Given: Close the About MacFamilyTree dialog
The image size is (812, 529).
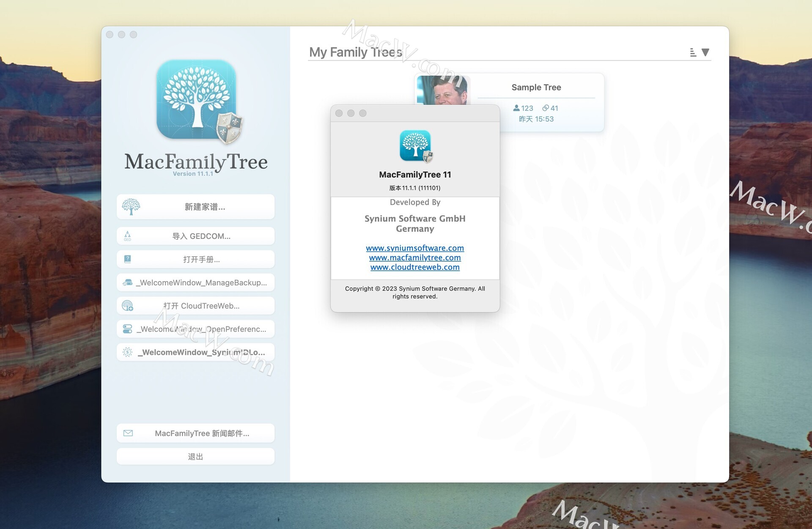Looking at the screenshot, I should tap(339, 113).
